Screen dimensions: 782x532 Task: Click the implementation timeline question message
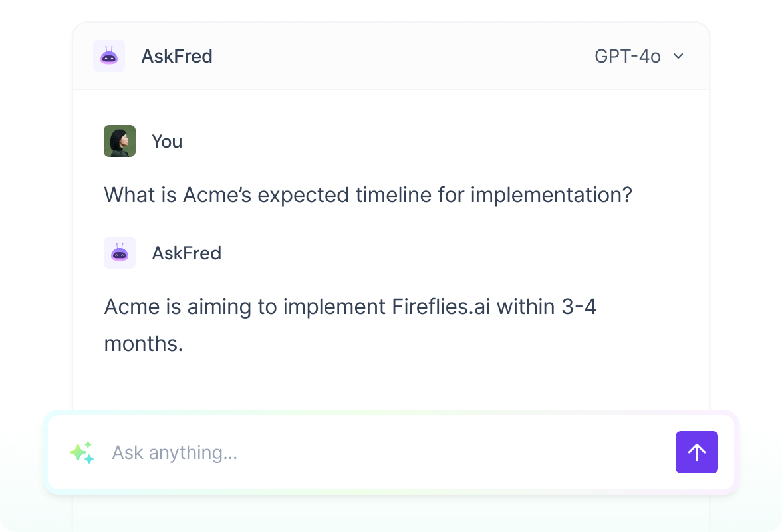[367, 195]
